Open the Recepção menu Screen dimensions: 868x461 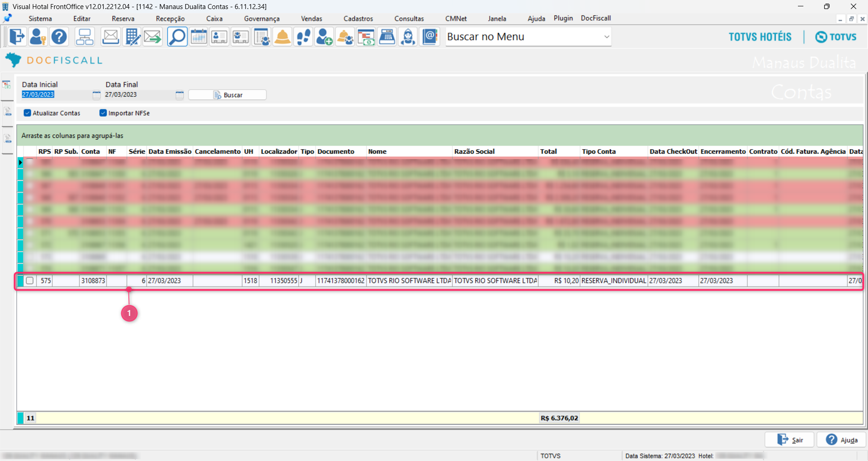pos(170,19)
